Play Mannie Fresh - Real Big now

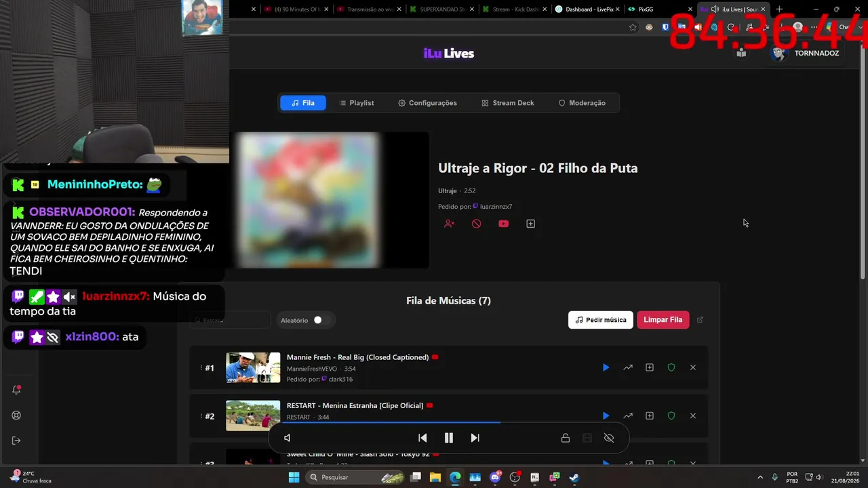[606, 367]
